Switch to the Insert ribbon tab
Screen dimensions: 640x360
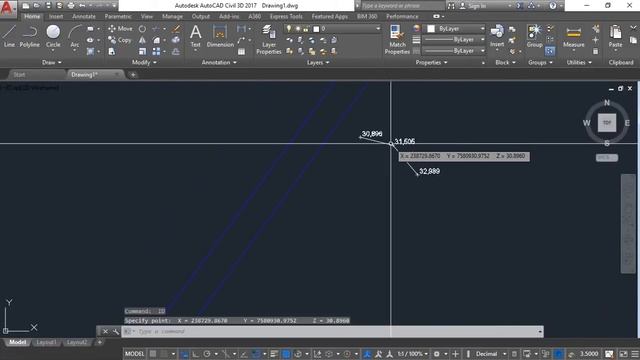pos(56,16)
